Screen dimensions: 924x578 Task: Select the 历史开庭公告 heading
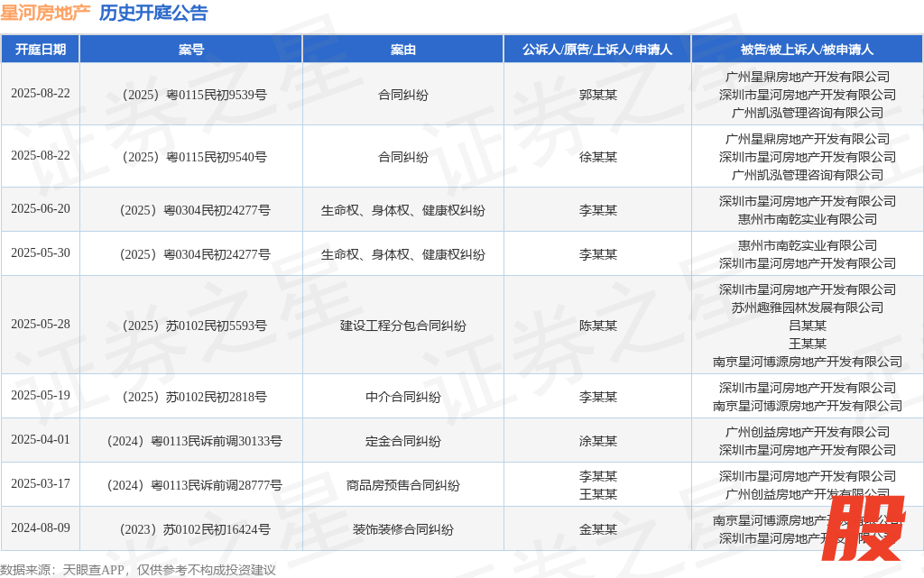[152, 13]
